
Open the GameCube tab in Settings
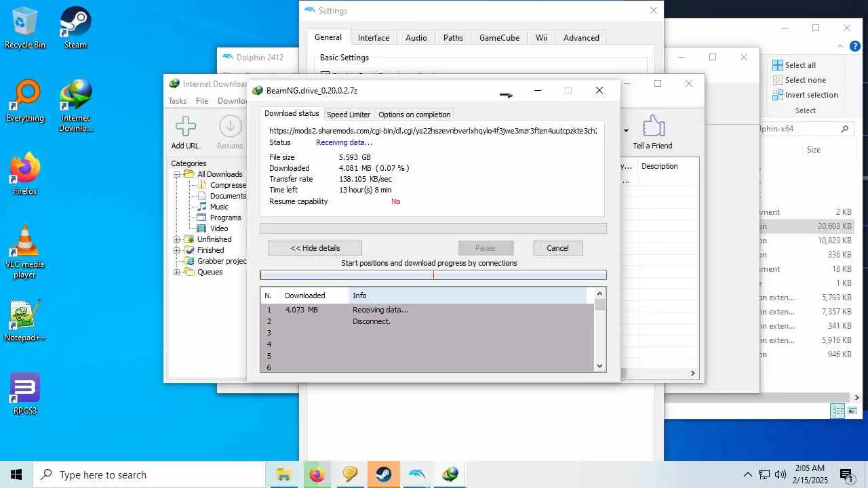499,38
